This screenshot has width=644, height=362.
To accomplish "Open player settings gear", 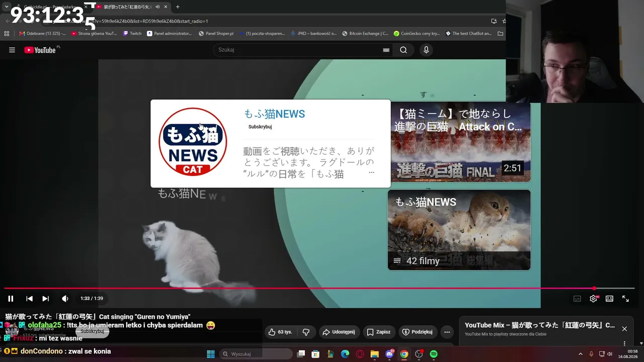I will tap(594, 299).
